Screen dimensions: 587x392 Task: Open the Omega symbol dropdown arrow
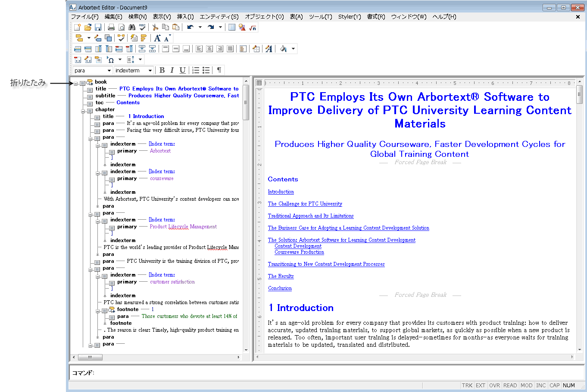pos(120,59)
